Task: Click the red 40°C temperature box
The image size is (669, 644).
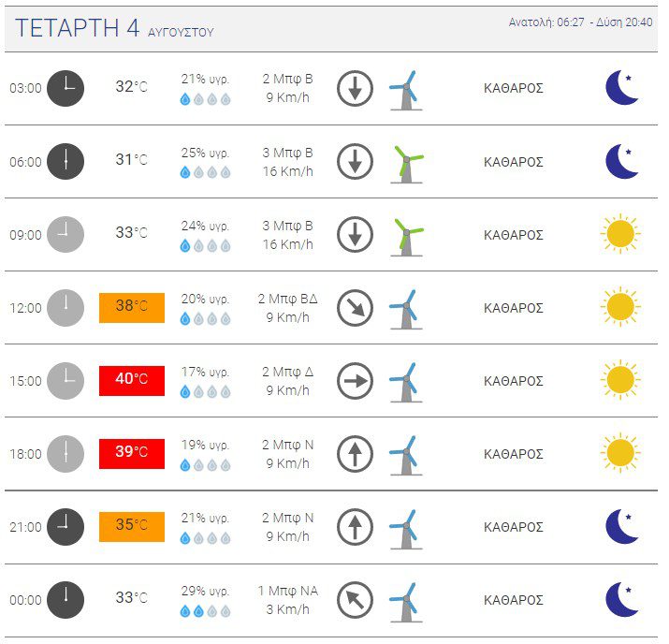Action: [x=132, y=381]
